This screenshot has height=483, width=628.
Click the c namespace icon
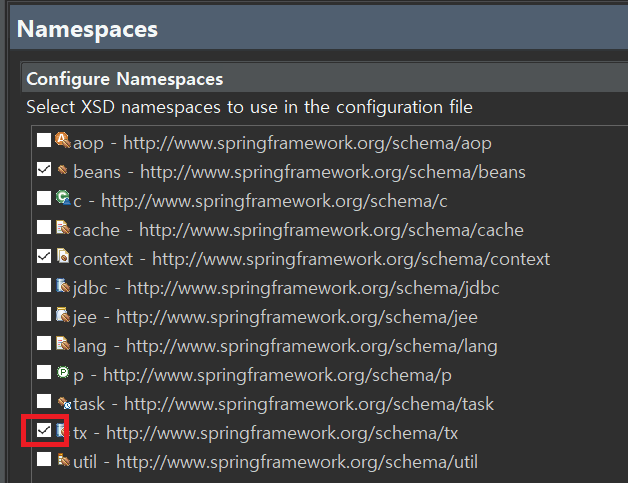click(x=63, y=198)
